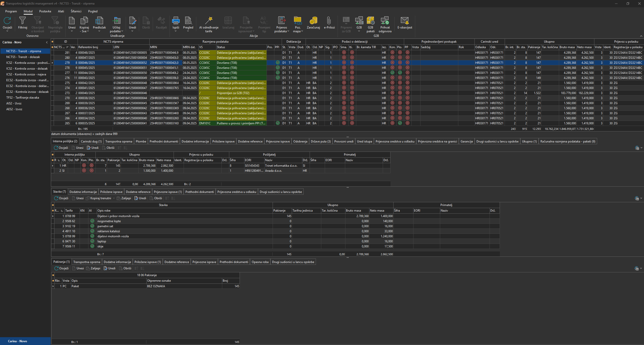The image size is (644, 345).
Task: Expand dropdown arrow under Pregled
Action: pyautogui.click(x=188, y=31)
